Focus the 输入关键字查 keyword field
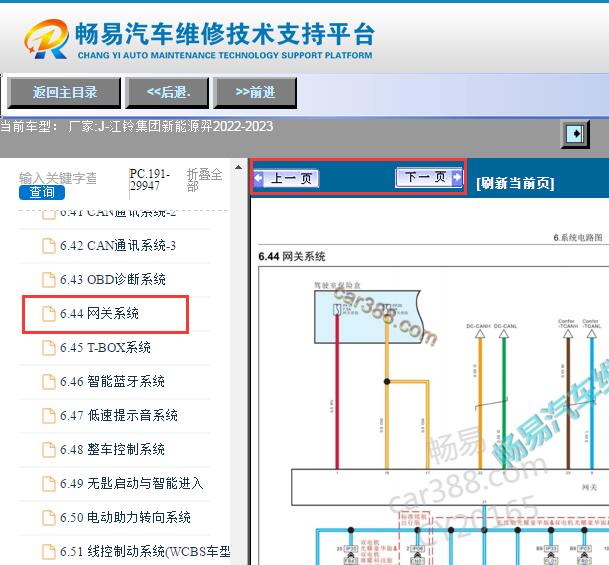This screenshot has height=565, width=609. pos(57,178)
